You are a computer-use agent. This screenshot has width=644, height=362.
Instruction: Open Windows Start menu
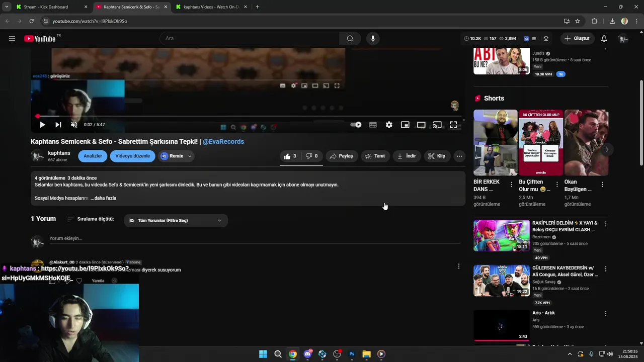pos(263,354)
